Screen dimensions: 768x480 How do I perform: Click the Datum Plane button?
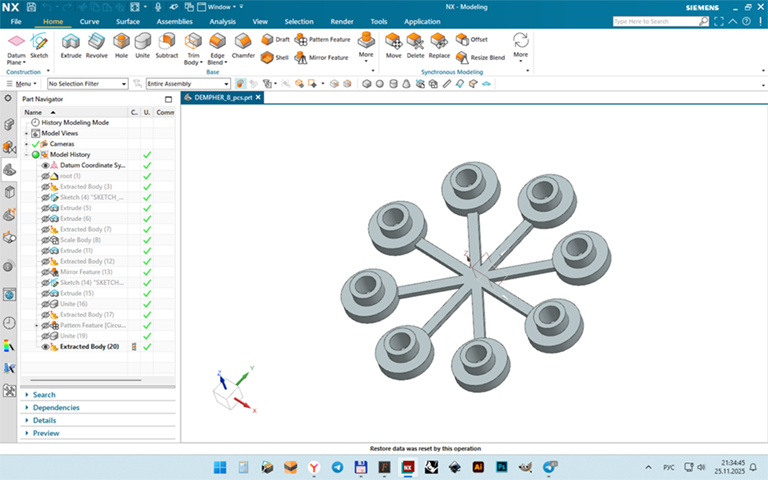click(16, 49)
